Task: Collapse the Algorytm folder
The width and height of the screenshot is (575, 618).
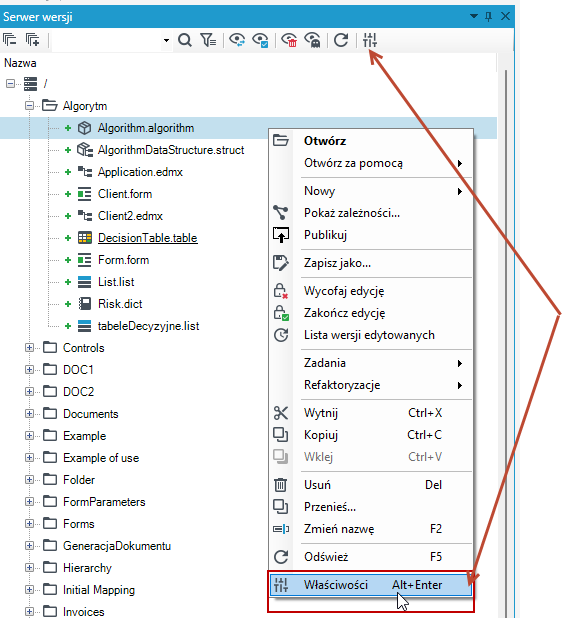Action: click(x=29, y=106)
